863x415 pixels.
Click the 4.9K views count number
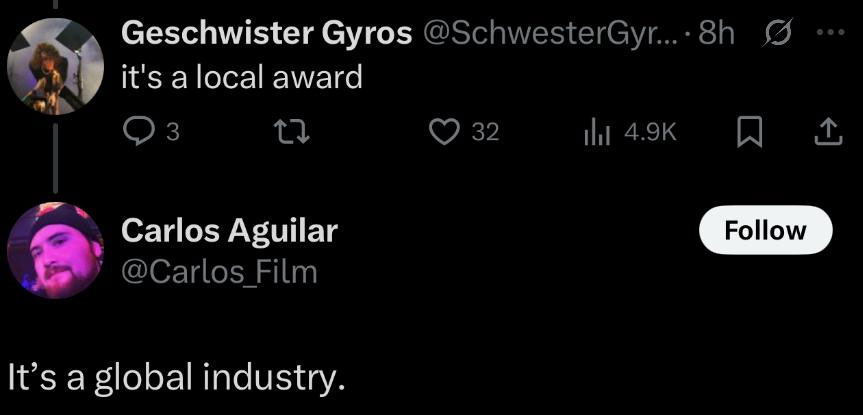(x=650, y=132)
